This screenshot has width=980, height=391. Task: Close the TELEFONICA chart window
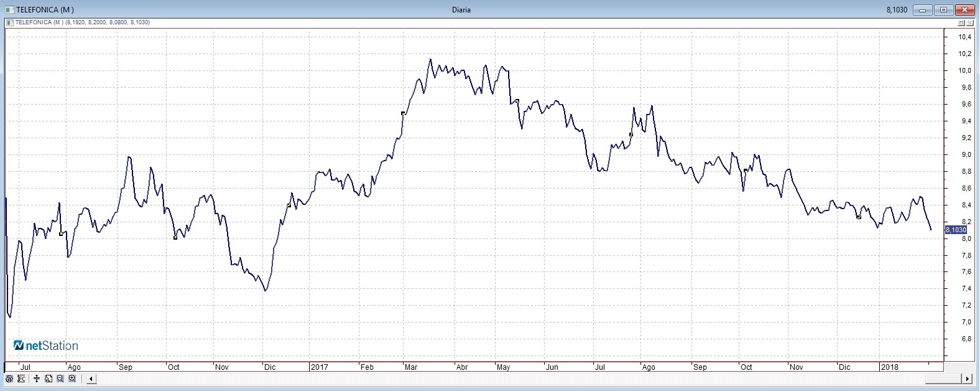click(964, 10)
